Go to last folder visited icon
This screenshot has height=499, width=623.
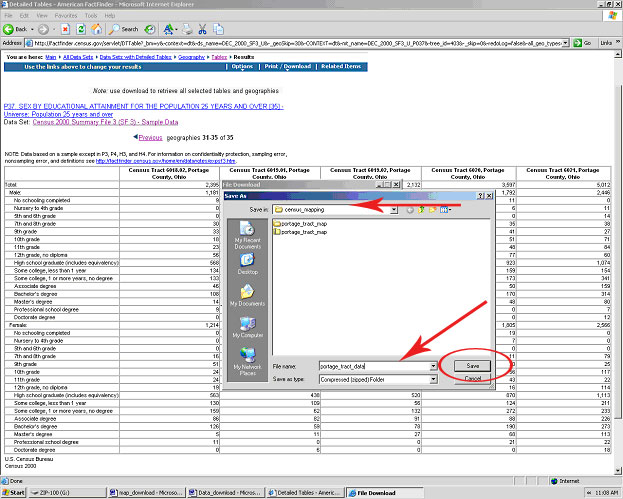click(x=410, y=210)
